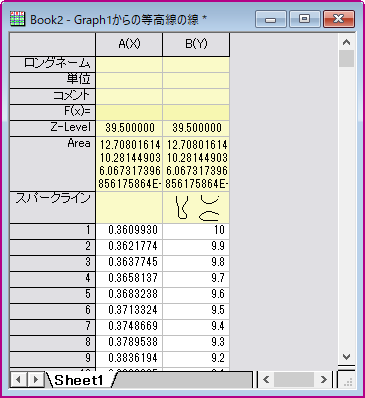Image resolution: width=365 pixels, height=398 pixels.
Task: Click the previous sheet tab arrow
Action: click(19, 379)
